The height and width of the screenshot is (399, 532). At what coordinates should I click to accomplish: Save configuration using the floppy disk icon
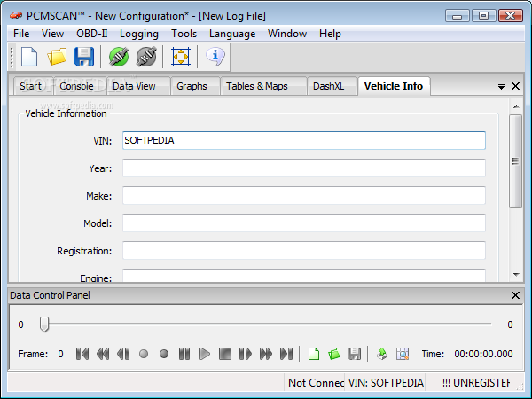coord(84,57)
